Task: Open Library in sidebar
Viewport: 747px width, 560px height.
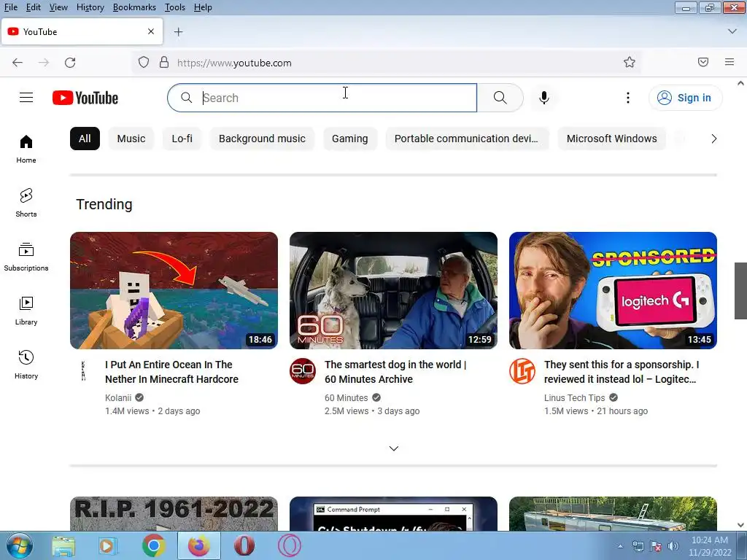Action: [x=26, y=311]
